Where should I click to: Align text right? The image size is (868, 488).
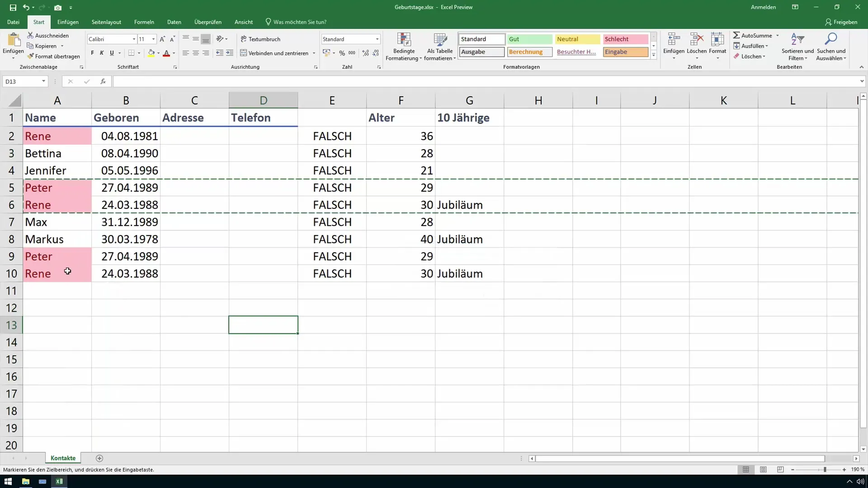(206, 53)
